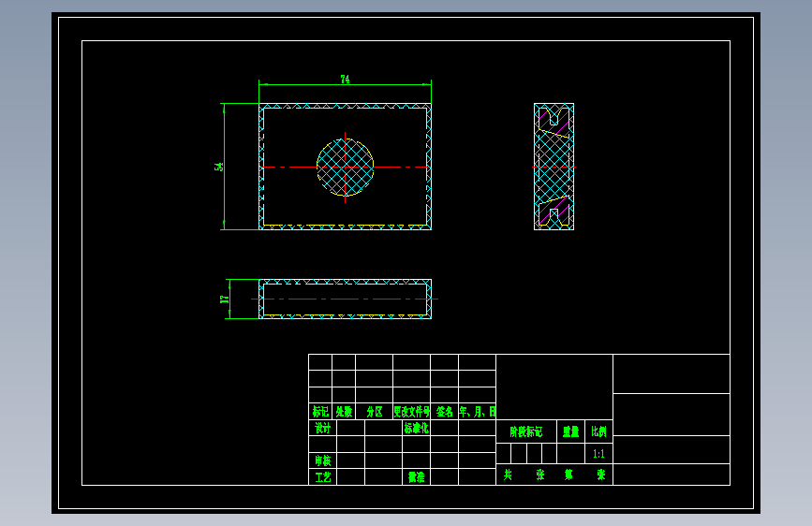Click the 设计 label in title block
The height and width of the screenshot is (526, 812).
322,428
